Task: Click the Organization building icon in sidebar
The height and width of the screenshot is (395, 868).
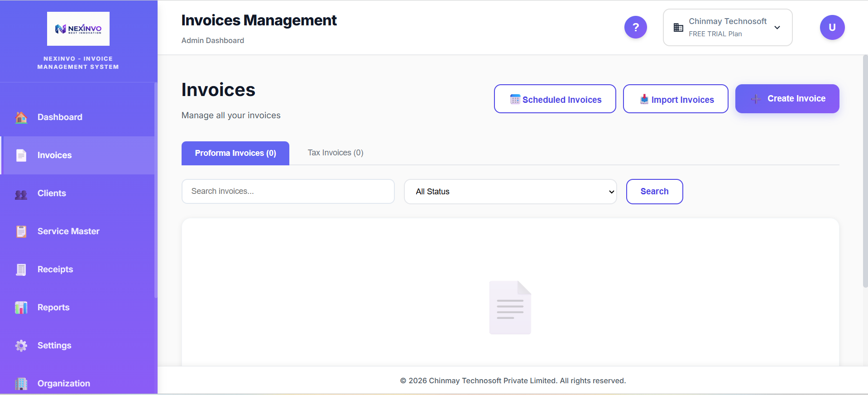Action: coord(21,384)
